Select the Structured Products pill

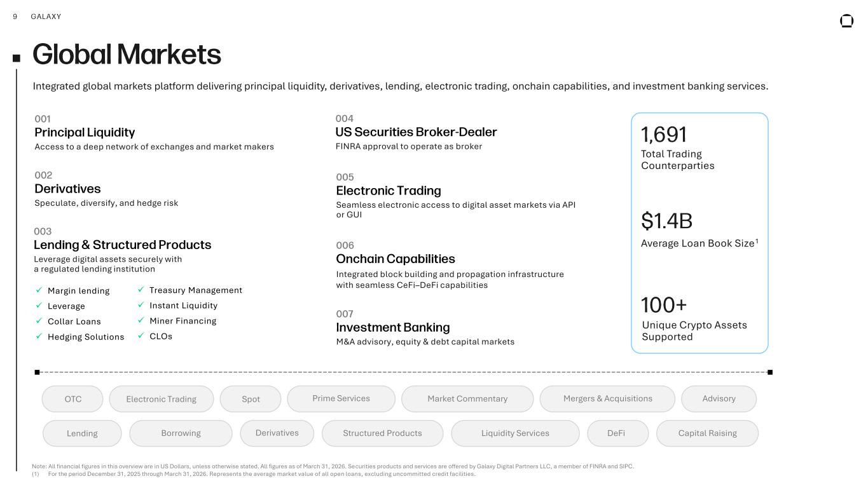point(382,433)
